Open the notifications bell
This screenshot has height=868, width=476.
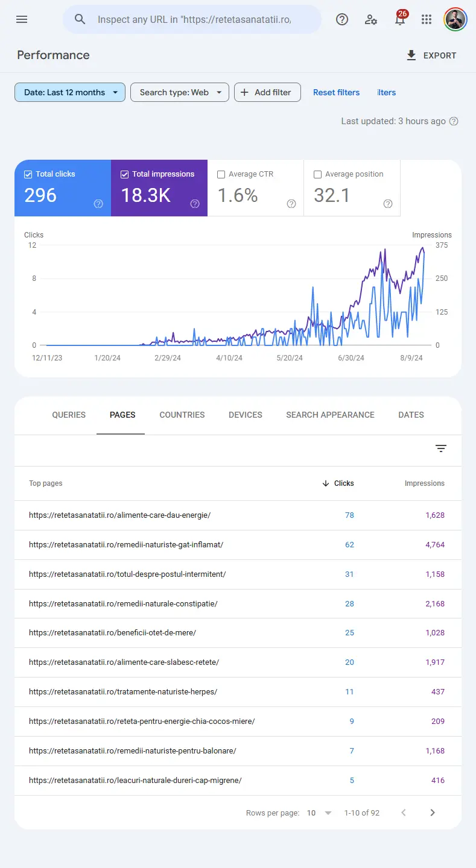(399, 19)
